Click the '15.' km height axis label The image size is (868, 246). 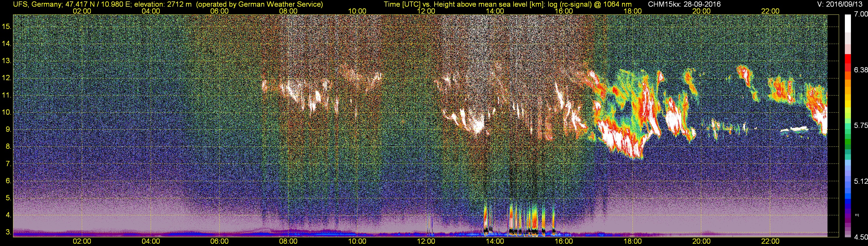[7, 27]
